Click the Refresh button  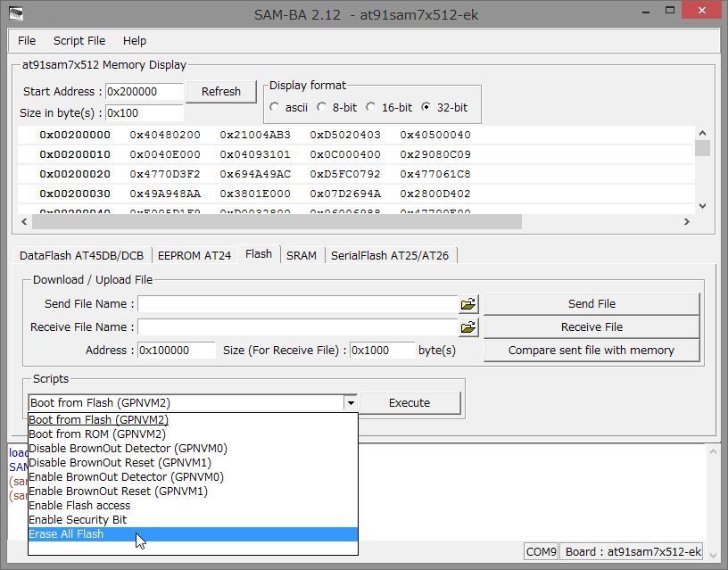pos(221,92)
